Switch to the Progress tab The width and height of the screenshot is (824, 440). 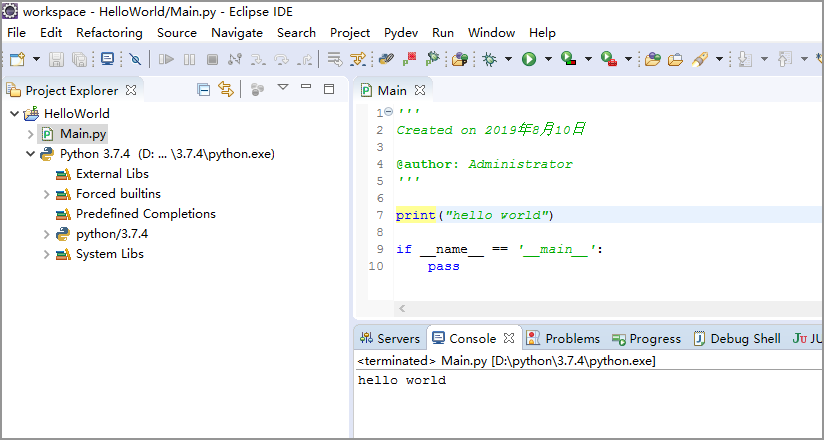[x=646, y=339]
